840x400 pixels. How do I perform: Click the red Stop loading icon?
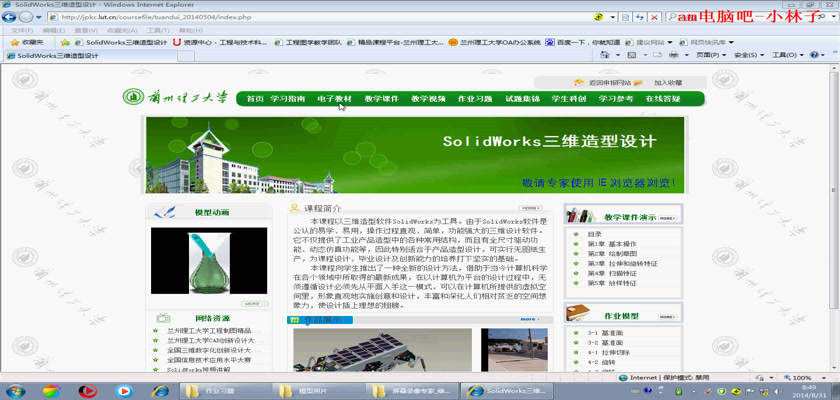tap(654, 17)
